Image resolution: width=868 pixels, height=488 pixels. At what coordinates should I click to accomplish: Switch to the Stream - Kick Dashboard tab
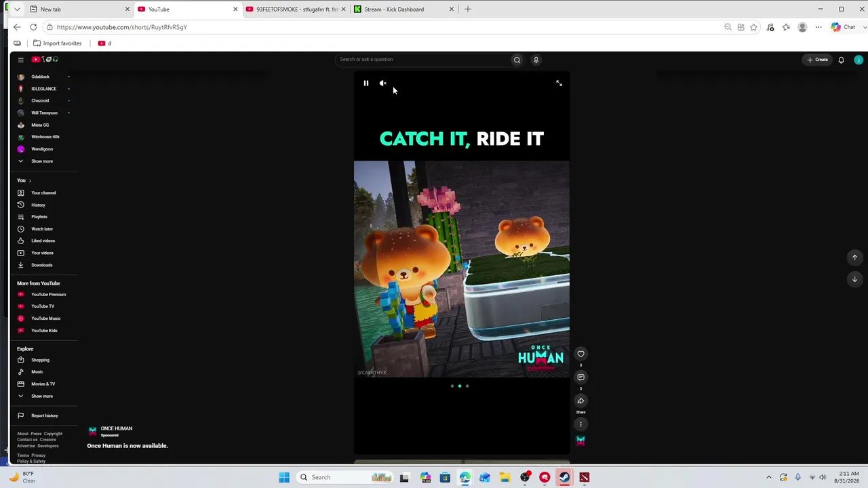[x=404, y=9]
